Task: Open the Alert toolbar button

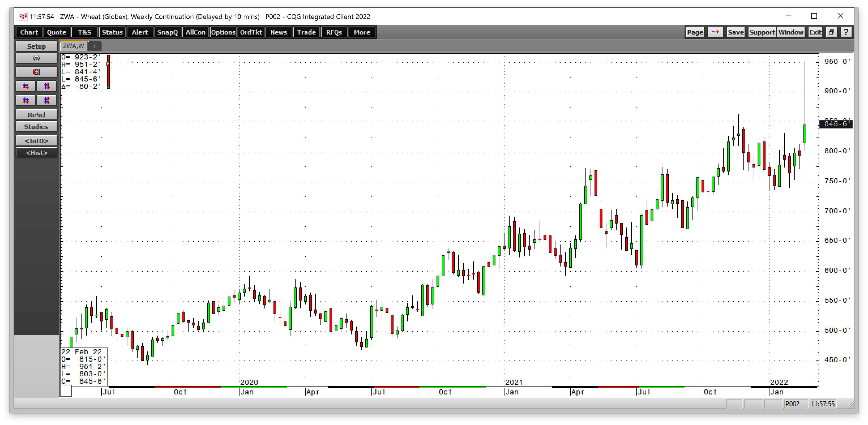Action: tap(140, 32)
